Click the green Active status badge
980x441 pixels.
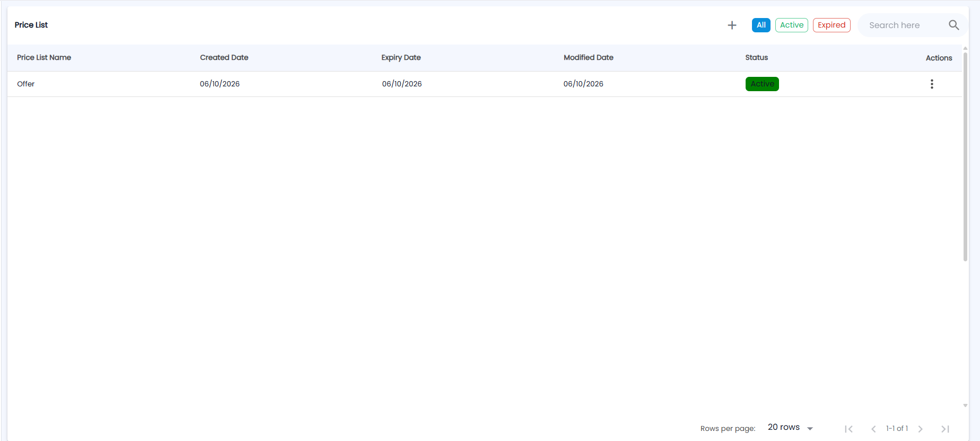pos(762,84)
